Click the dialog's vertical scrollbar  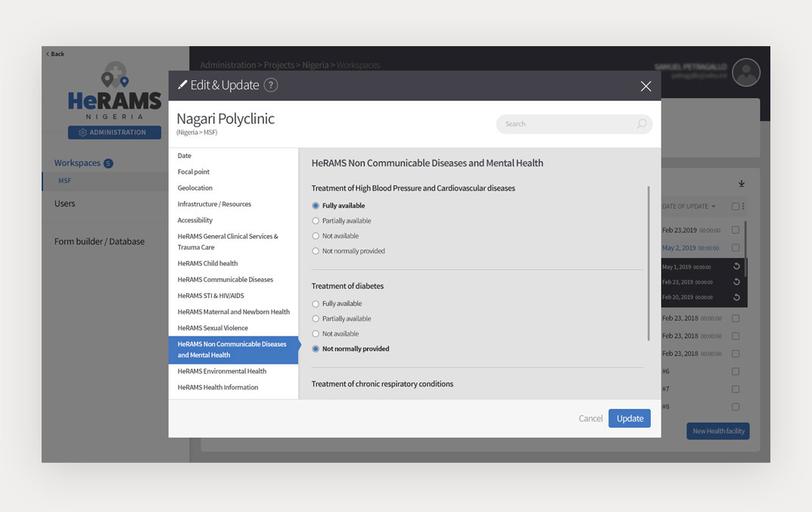click(x=648, y=263)
